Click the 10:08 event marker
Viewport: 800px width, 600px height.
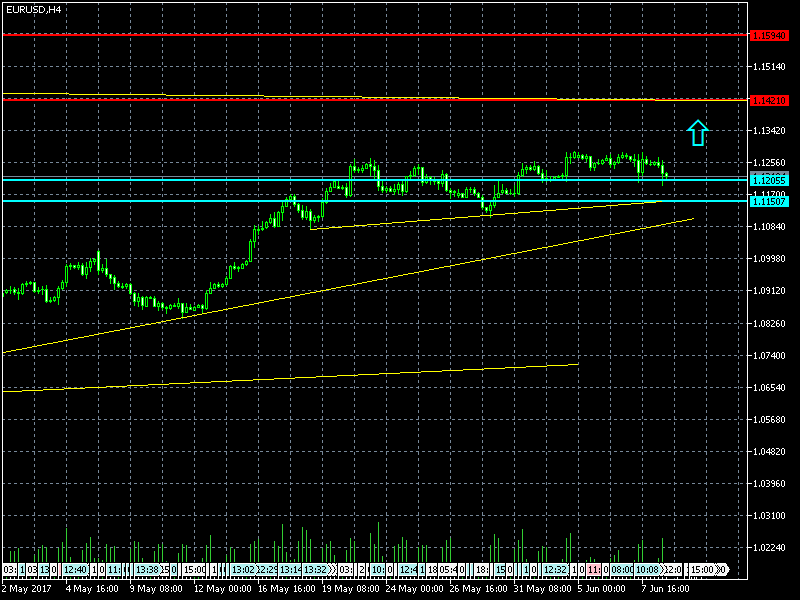(648, 569)
